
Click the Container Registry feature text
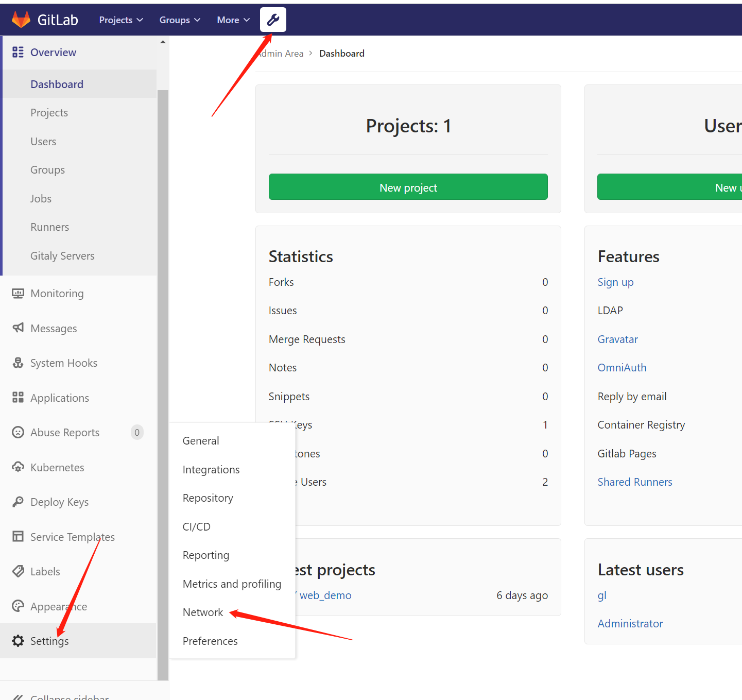(x=641, y=424)
